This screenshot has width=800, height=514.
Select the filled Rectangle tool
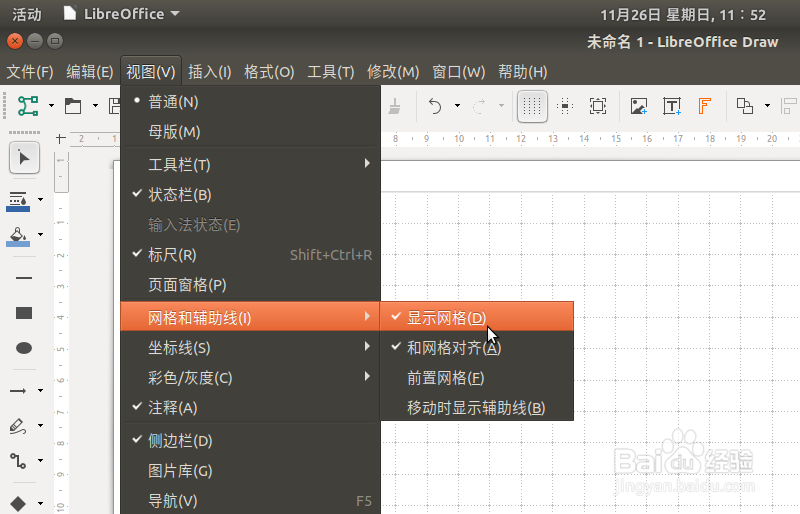click(x=24, y=313)
